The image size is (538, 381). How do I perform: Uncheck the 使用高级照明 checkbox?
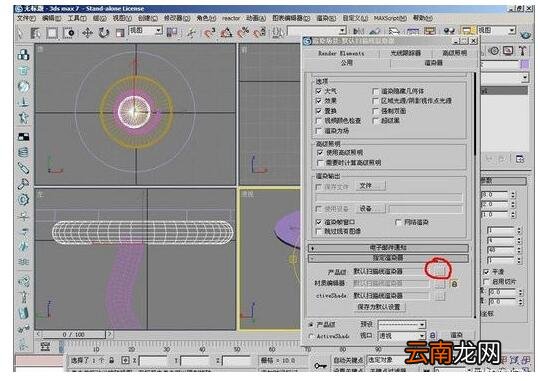coord(320,152)
